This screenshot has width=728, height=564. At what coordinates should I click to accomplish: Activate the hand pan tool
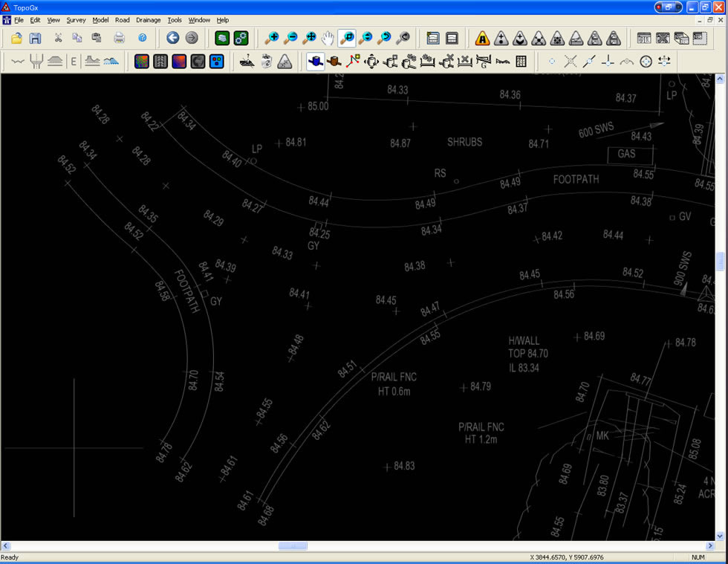328,38
